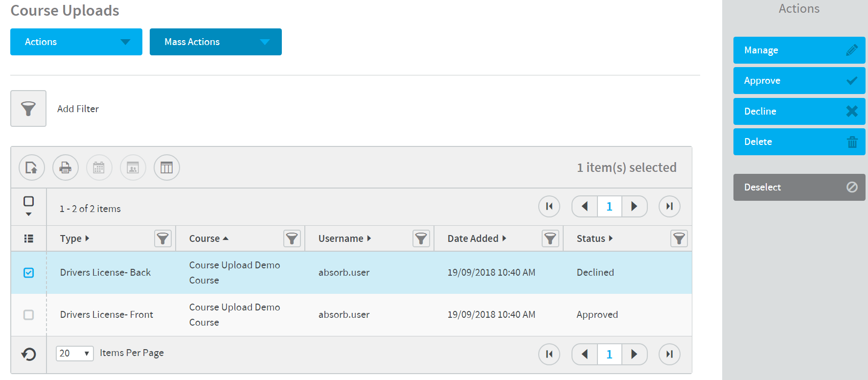
Task: Click page number 1 in bottom pager
Action: (x=609, y=354)
